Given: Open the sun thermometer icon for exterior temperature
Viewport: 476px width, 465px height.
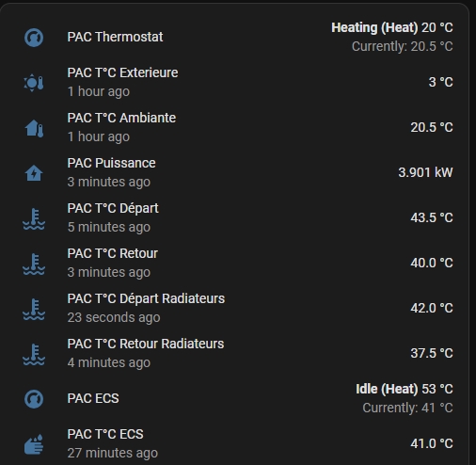Looking at the screenshot, I should (x=34, y=83).
